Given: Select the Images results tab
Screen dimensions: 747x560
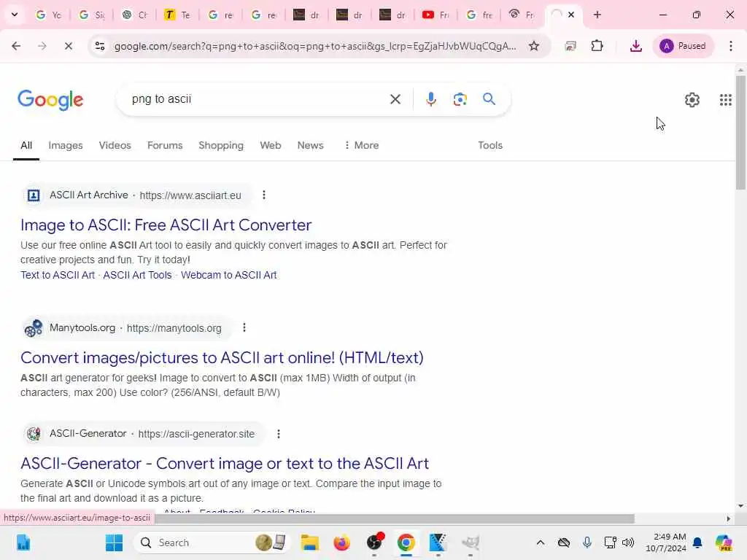Looking at the screenshot, I should coord(66,145).
